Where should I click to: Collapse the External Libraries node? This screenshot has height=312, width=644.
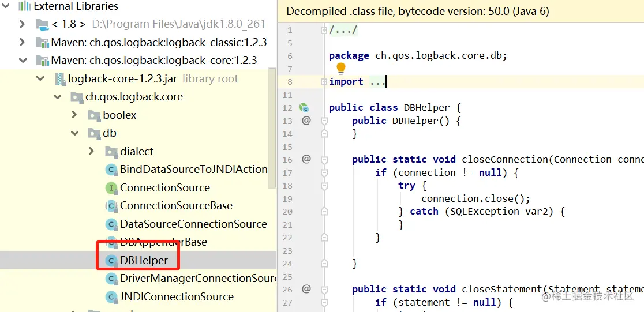(x=5, y=6)
